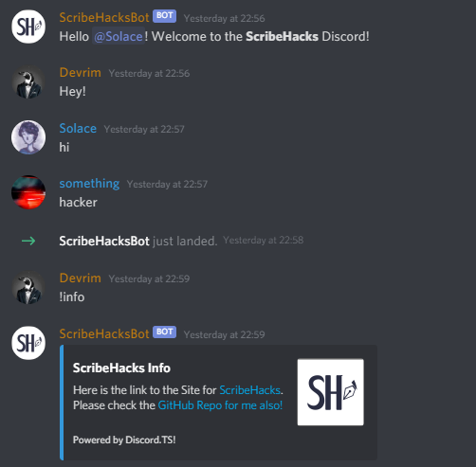This screenshot has height=467, width=476.
Task: Click the red avatar of user something
Action: (x=28, y=192)
